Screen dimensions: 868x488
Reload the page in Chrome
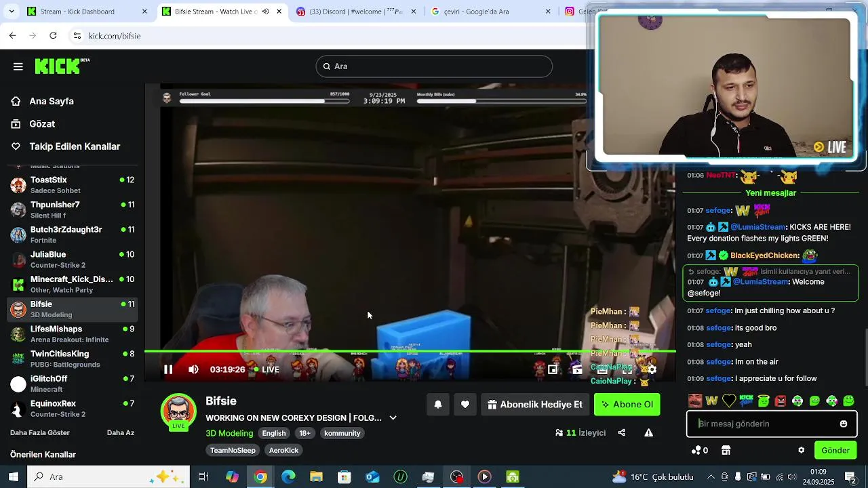tap(53, 35)
